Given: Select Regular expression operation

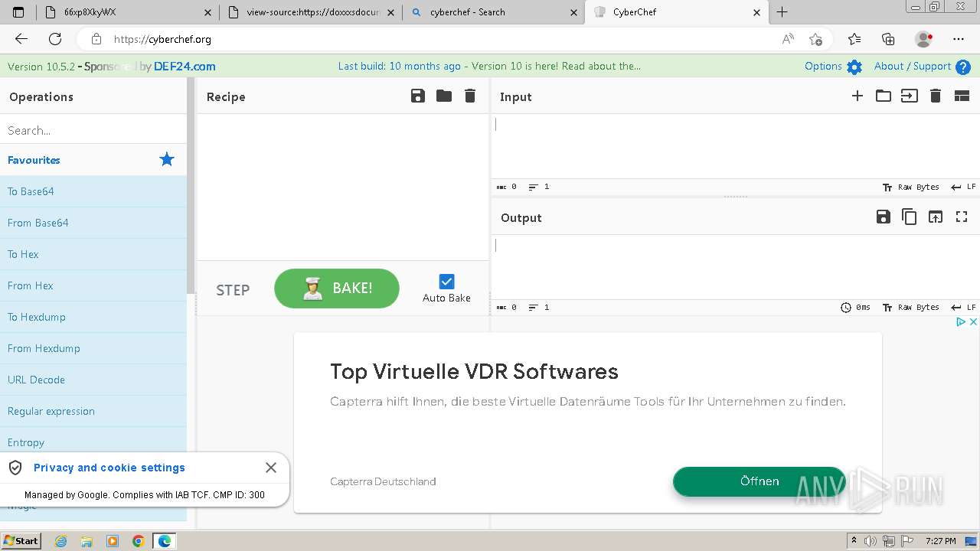Looking at the screenshot, I should (x=93, y=411).
